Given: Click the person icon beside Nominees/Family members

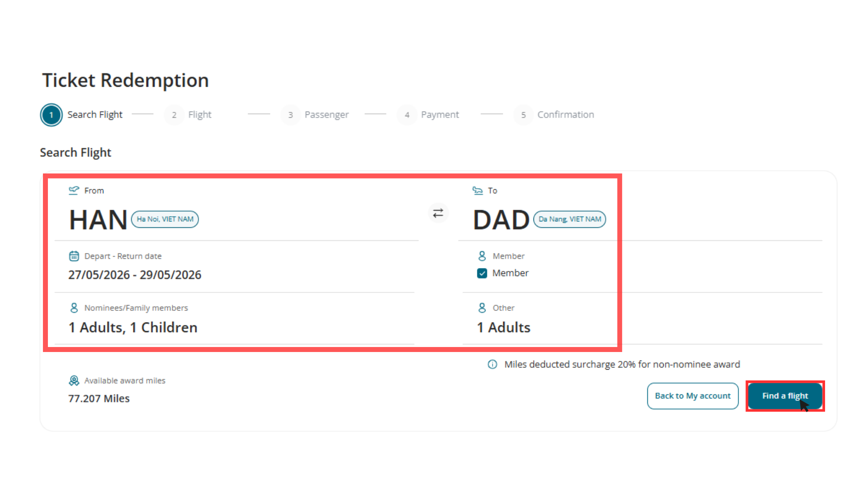Looking at the screenshot, I should click(x=74, y=308).
